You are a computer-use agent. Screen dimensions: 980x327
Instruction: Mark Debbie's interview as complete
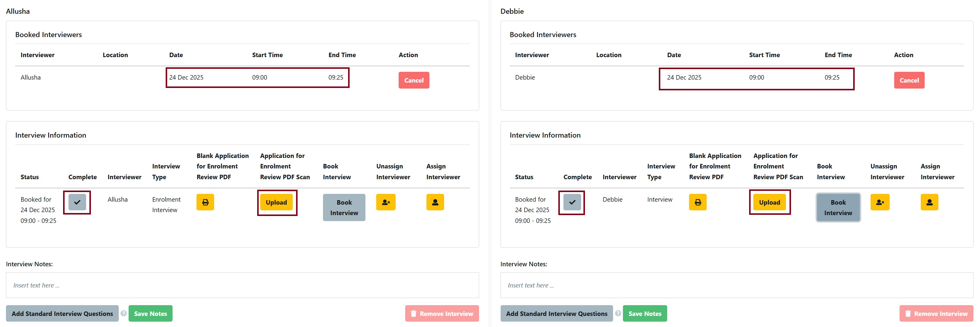572,202
